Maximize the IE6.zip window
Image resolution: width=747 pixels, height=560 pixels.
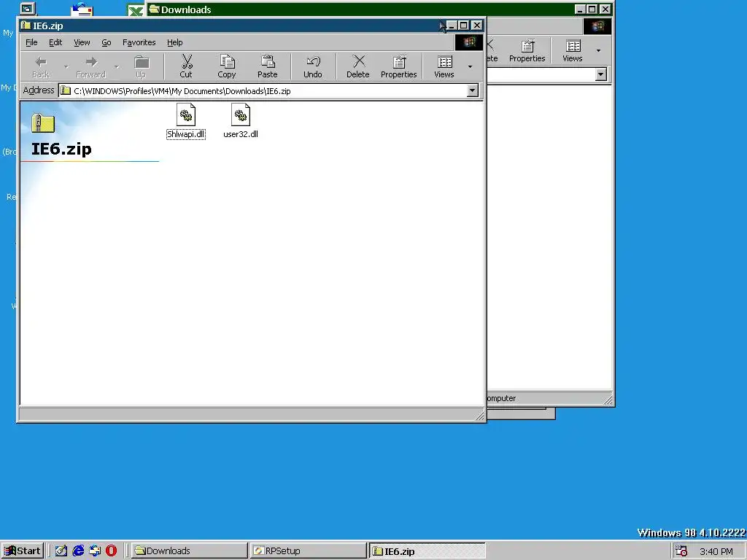[463, 26]
